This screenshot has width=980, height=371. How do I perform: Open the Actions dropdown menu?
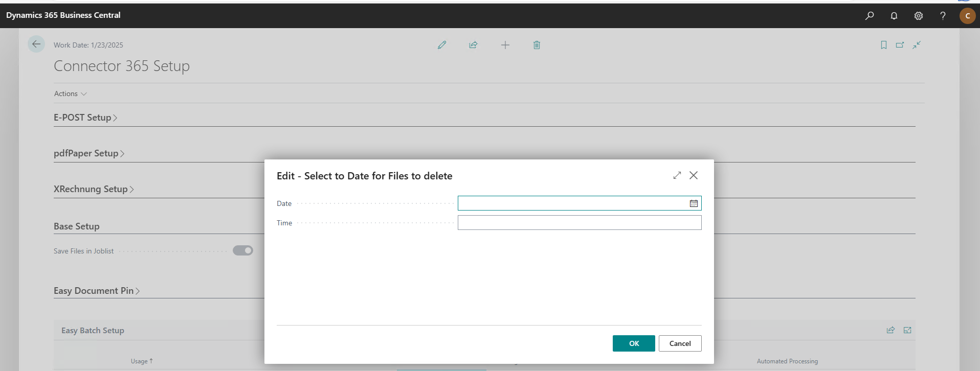pos(71,94)
